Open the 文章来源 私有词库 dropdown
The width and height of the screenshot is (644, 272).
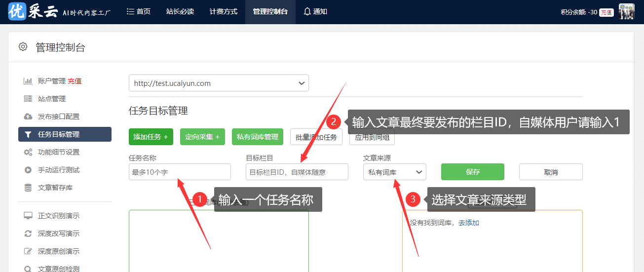394,172
